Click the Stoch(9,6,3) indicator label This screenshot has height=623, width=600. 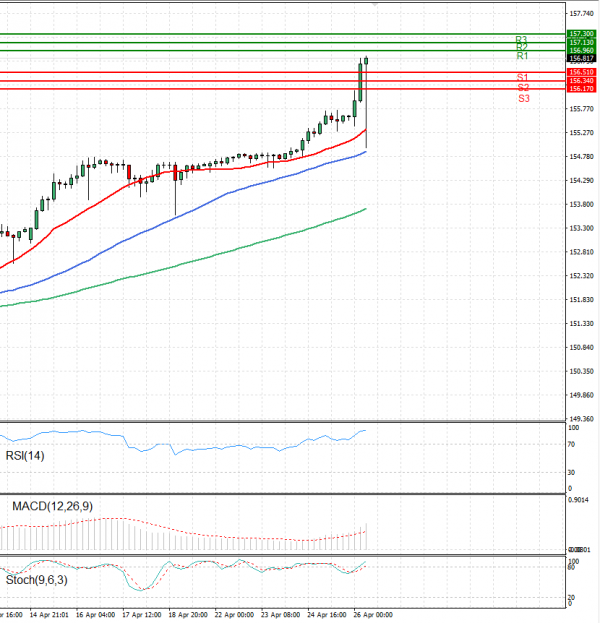click(x=37, y=580)
